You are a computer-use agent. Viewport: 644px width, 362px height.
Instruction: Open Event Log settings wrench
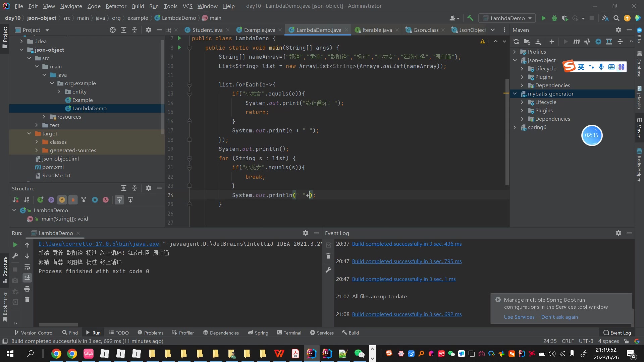coord(328,270)
